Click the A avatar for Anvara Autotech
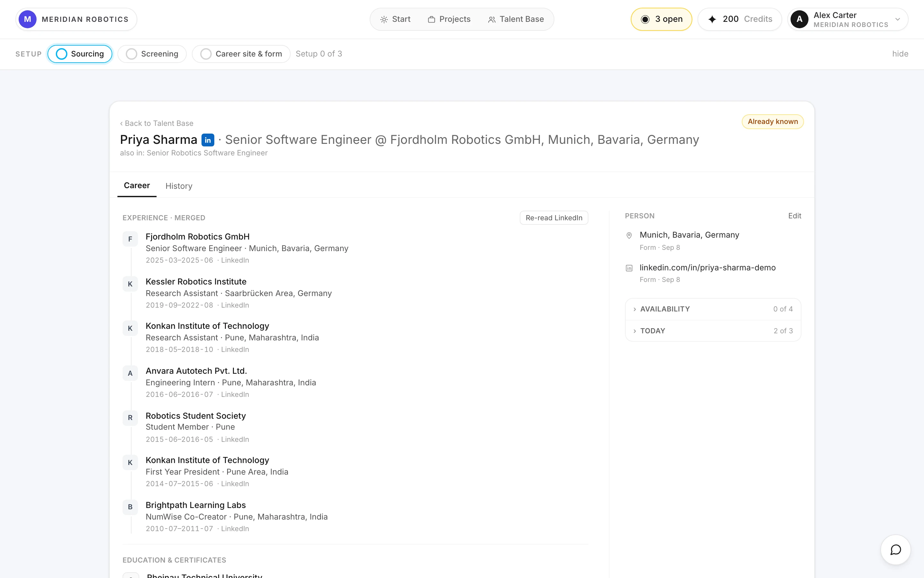 click(x=130, y=373)
